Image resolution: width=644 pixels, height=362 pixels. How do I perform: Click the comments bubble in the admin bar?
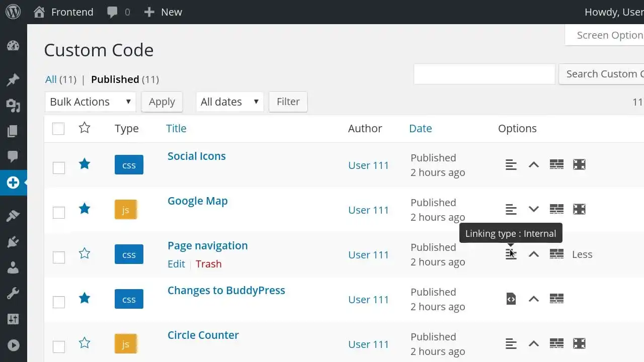112,12
